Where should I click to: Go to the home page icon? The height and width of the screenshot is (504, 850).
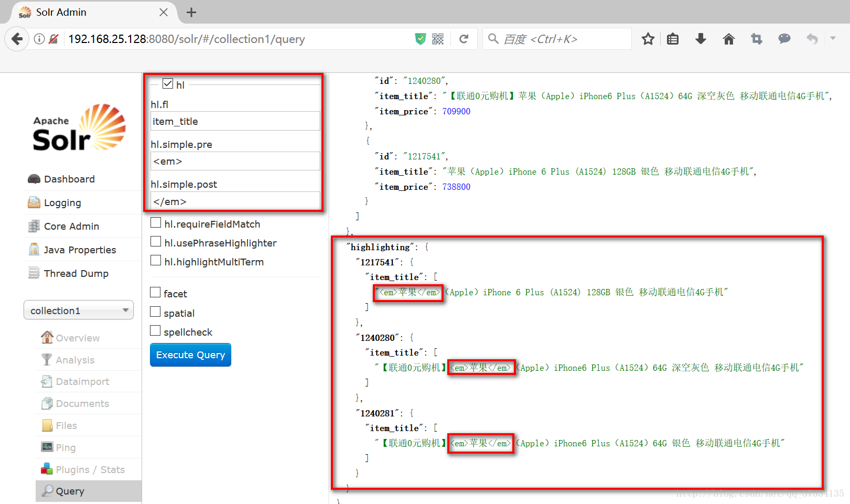coord(729,39)
